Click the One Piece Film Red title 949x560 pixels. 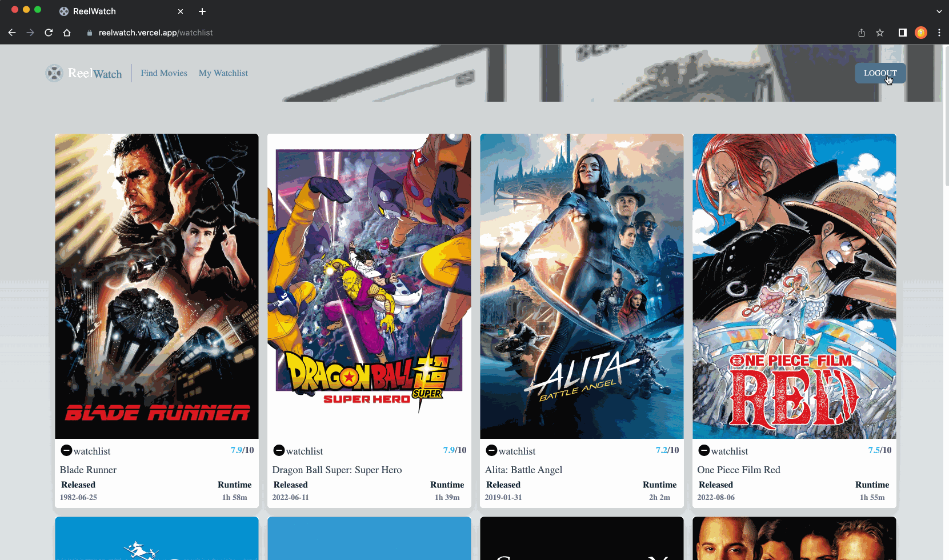pyautogui.click(x=739, y=470)
